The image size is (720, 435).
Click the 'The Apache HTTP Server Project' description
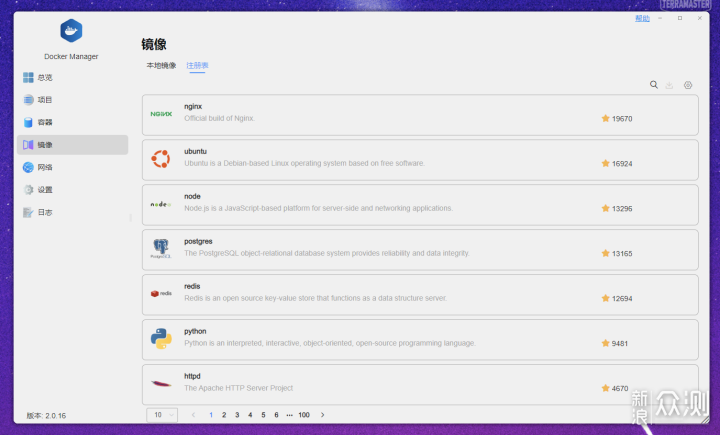pyautogui.click(x=239, y=388)
